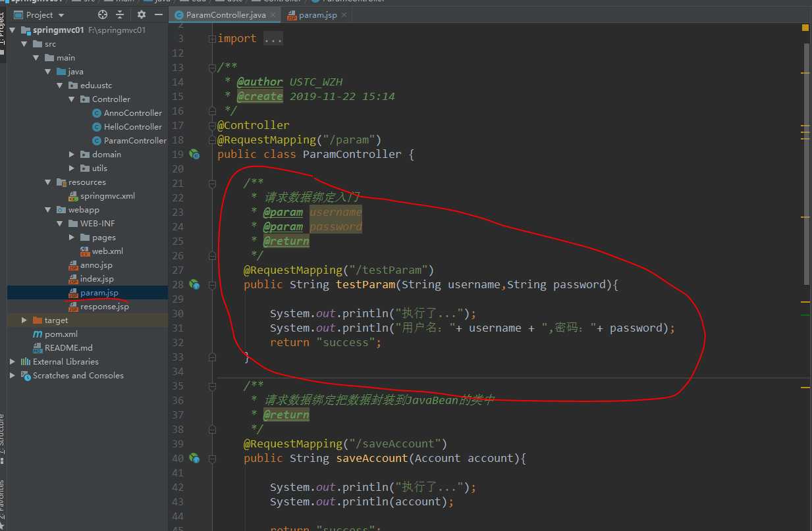The image size is (812, 531).
Task: Expand Scratches and Consoles node
Action: 13,376
